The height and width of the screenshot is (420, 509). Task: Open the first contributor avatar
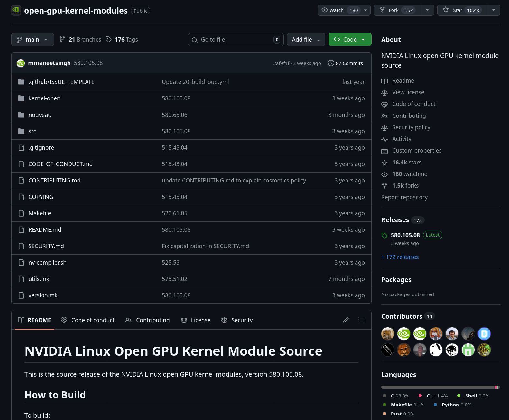click(388, 334)
